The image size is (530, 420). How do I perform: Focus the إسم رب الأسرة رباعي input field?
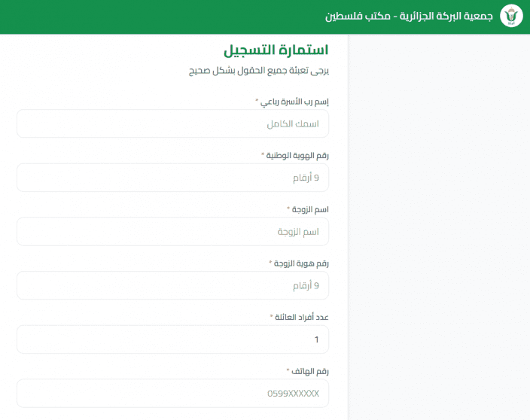click(x=172, y=123)
